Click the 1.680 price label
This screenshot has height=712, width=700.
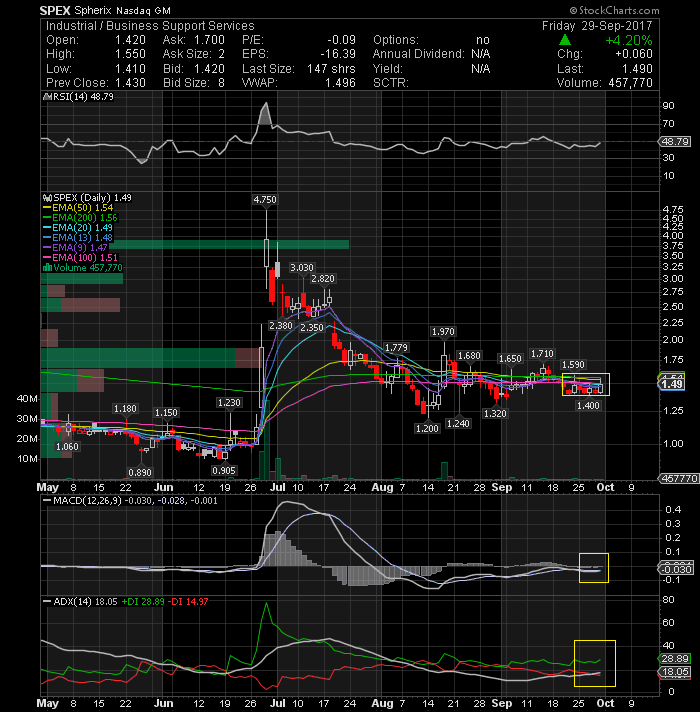469,356
